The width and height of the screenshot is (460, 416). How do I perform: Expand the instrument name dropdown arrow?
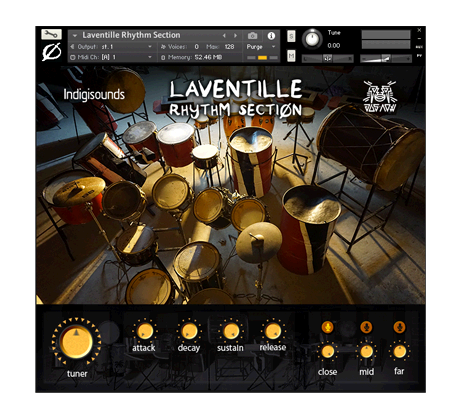75,35
